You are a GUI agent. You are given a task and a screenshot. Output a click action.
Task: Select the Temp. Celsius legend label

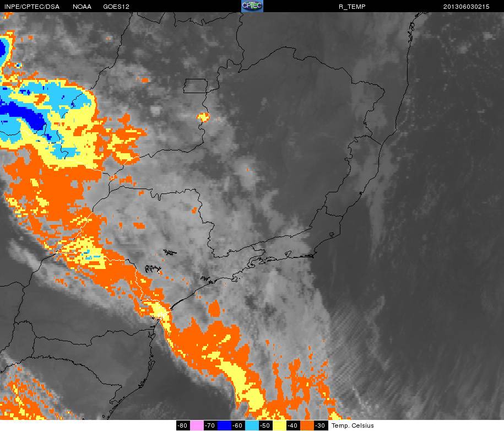tap(353, 425)
